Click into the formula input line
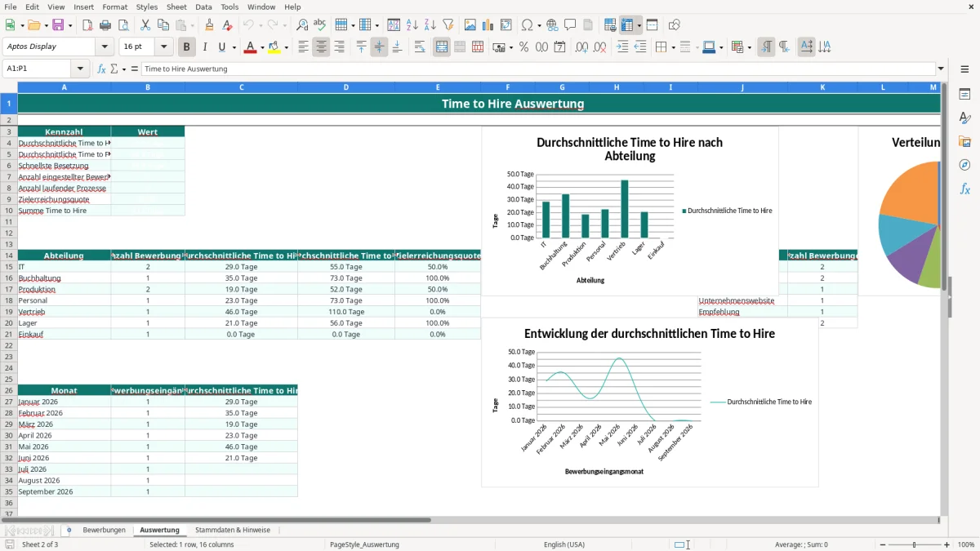Viewport: 980px width, 551px height. [537, 69]
